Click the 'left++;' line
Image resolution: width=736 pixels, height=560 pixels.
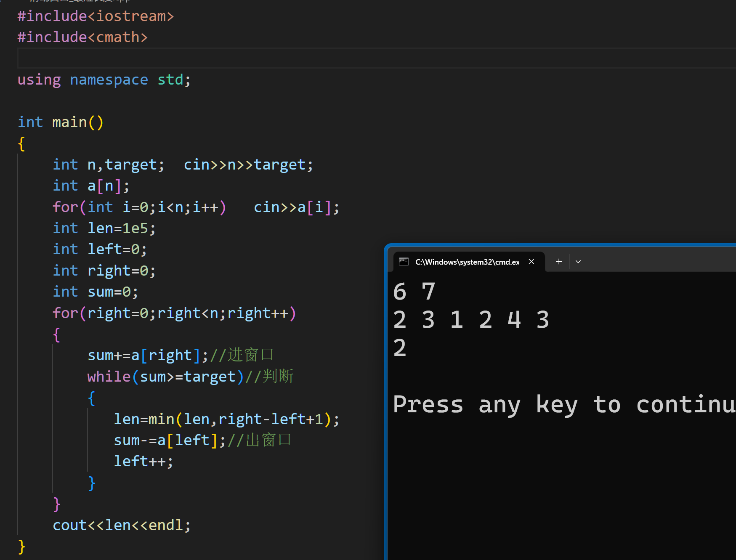pyautogui.click(x=143, y=461)
